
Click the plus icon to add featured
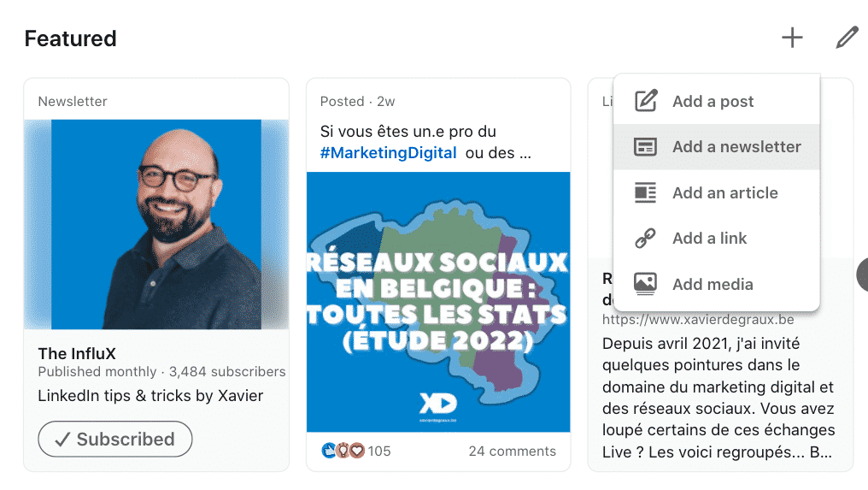pos(792,38)
